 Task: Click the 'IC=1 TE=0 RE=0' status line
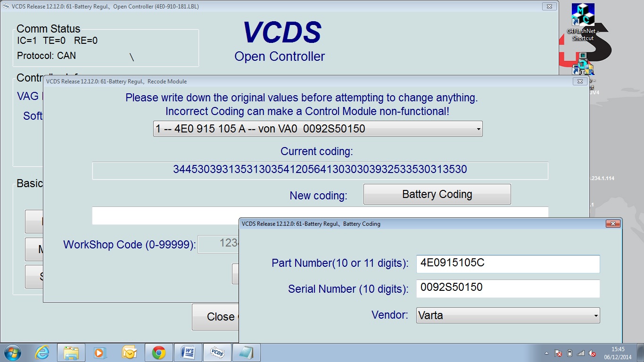[x=57, y=41]
